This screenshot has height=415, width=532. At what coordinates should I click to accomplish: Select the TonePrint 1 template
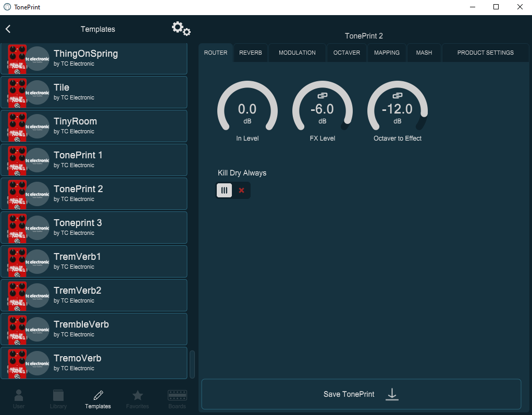pos(94,160)
